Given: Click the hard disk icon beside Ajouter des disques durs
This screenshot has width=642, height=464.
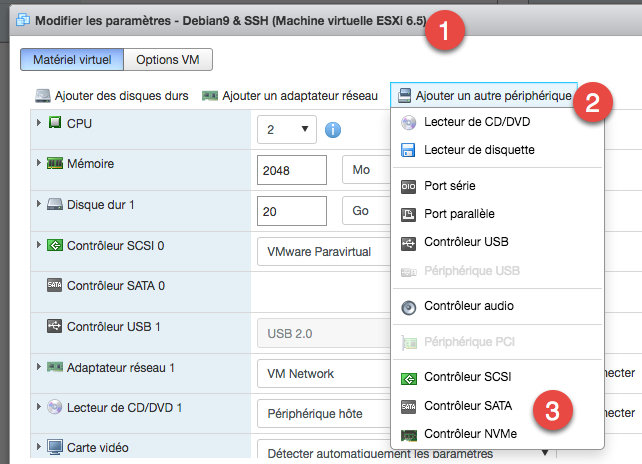Looking at the screenshot, I should click(x=42, y=95).
